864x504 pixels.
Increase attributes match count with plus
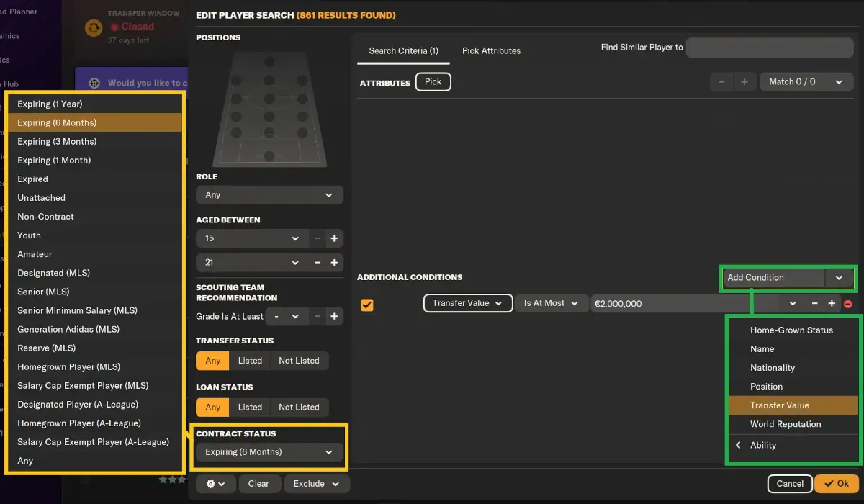coord(744,82)
